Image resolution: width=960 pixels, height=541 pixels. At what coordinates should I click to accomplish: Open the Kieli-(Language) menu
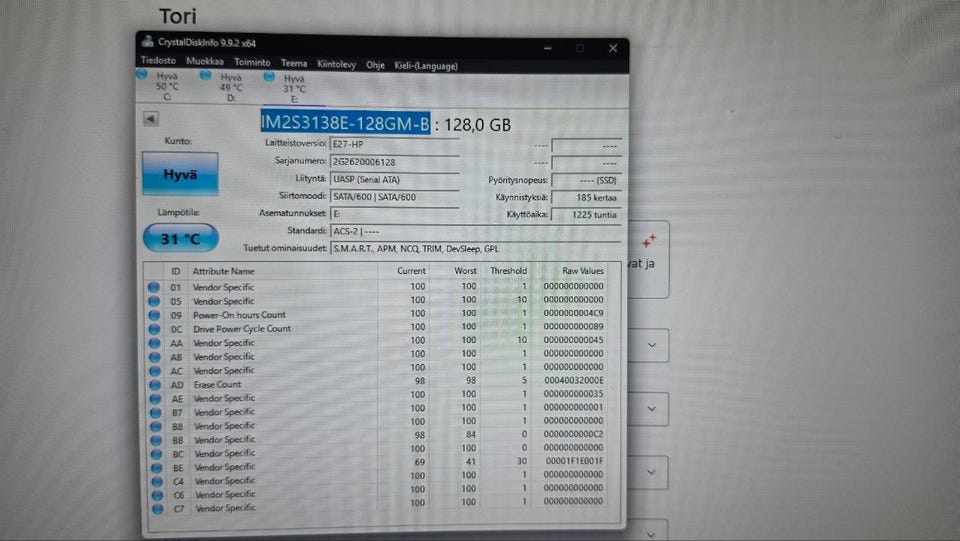(x=426, y=66)
